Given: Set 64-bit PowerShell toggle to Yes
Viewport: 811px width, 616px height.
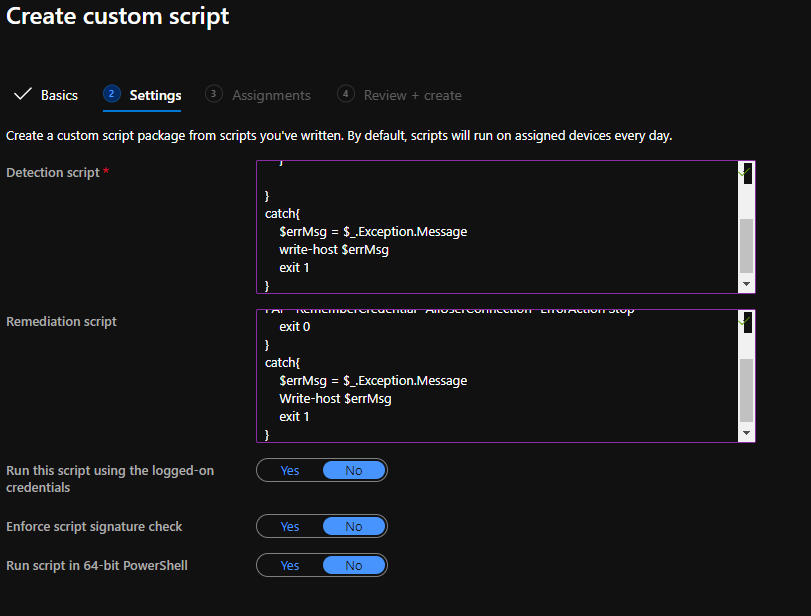Looking at the screenshot, I should point(290,565).
